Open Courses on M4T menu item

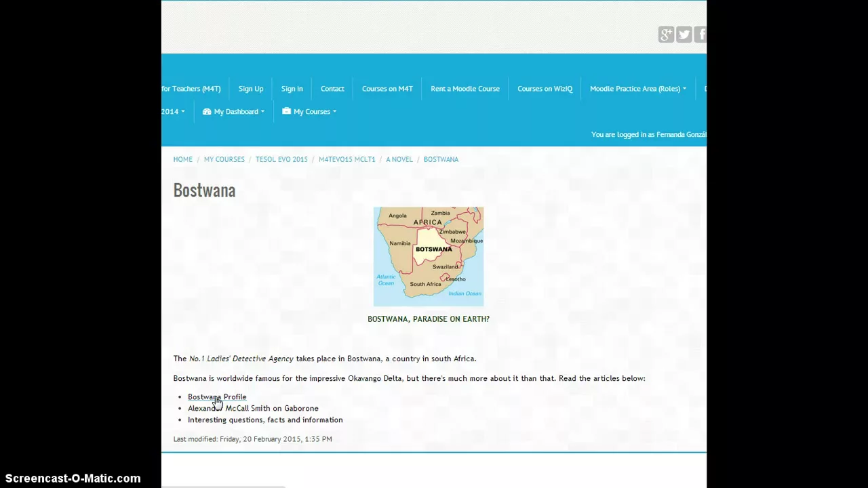click(387, 89)
